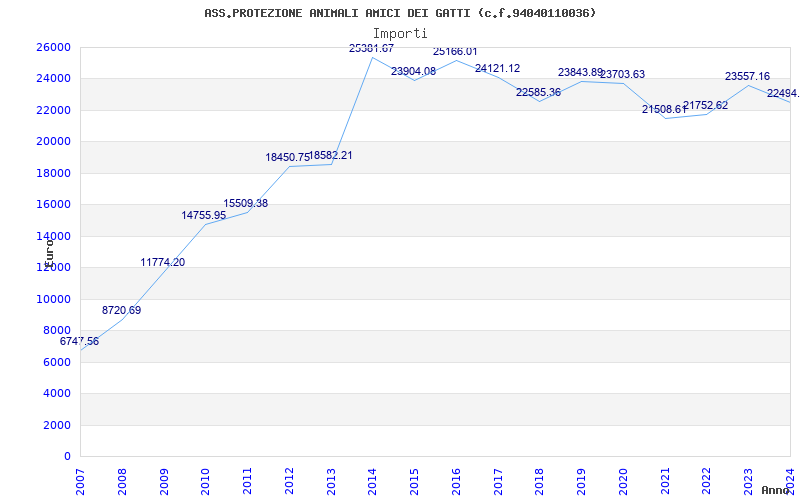Select the 25381.67 peak data label
800x500 pixels.
(371, 48)
